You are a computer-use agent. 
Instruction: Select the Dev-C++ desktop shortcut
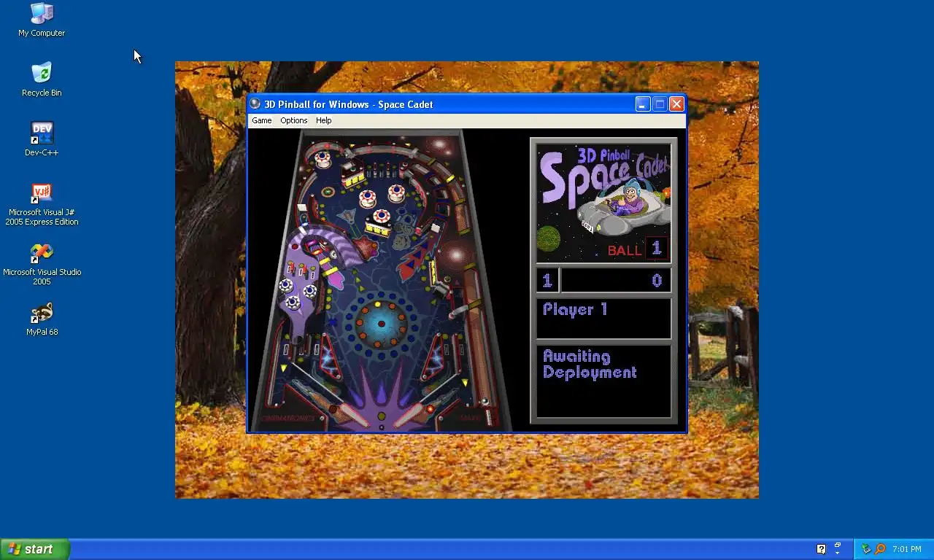point(42,139)
